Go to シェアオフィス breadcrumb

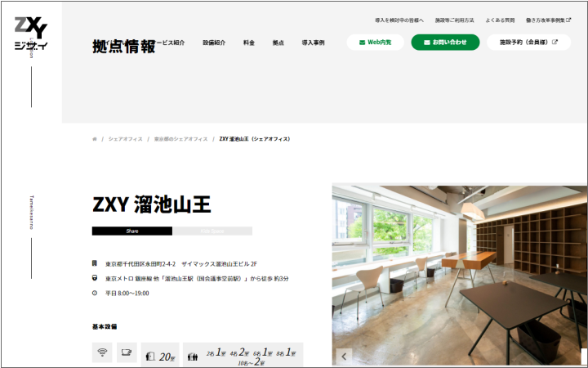(x=125, y=139)
